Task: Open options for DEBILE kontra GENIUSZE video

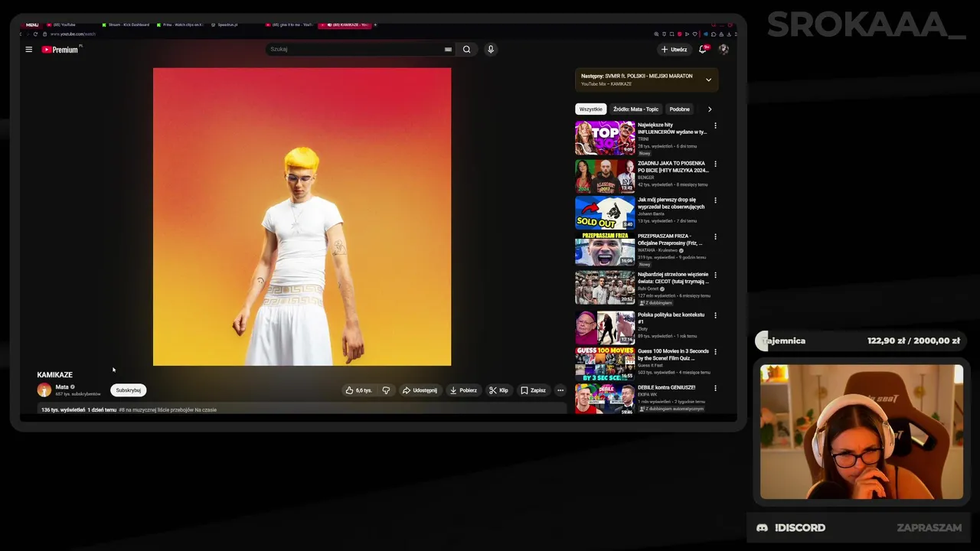Action: click(715, 388)
